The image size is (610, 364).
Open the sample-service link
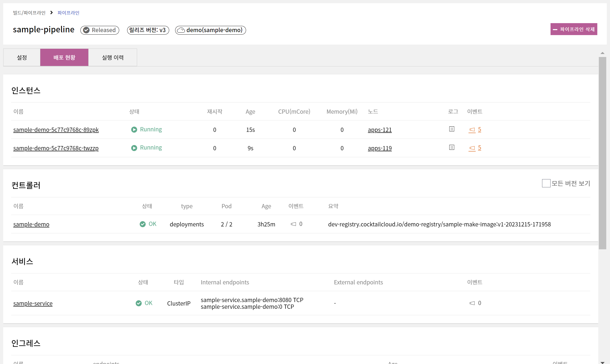(33, 303)
